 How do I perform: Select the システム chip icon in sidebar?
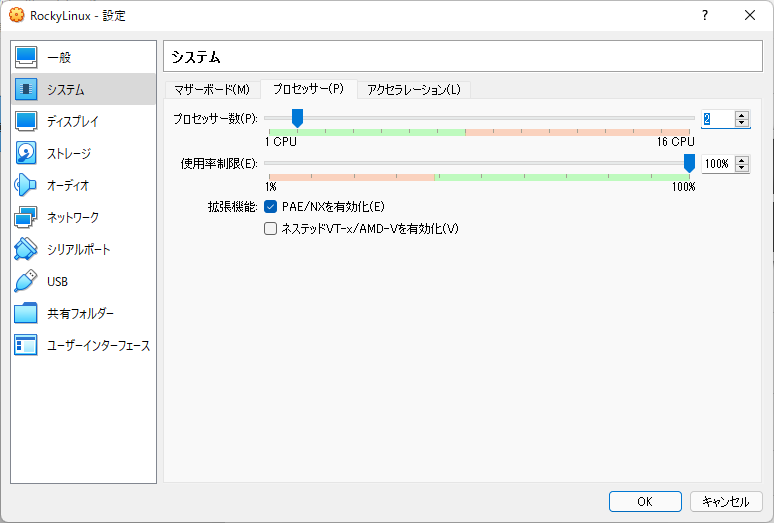tap(27, 90)
